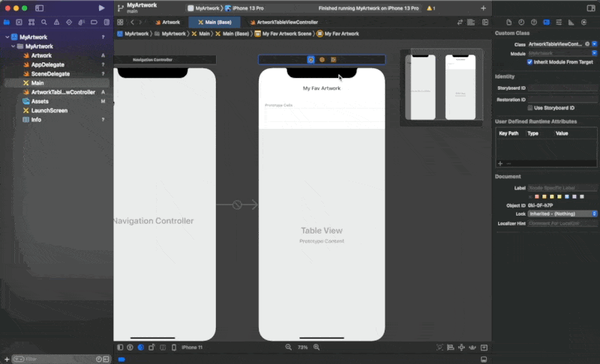The width and height of the screenshot is (600, 364).
Task: Switch to the Artwork editor tab
Action: [167, 22]
